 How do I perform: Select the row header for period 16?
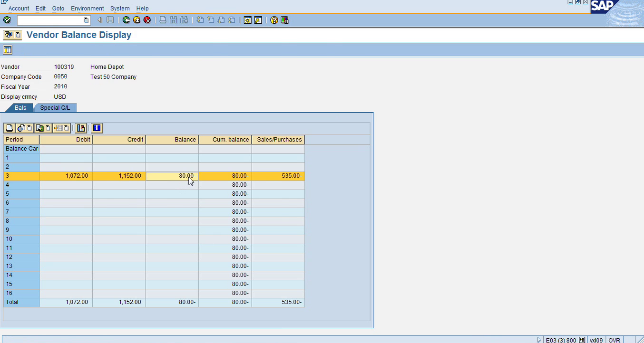[x=21, y=293]
